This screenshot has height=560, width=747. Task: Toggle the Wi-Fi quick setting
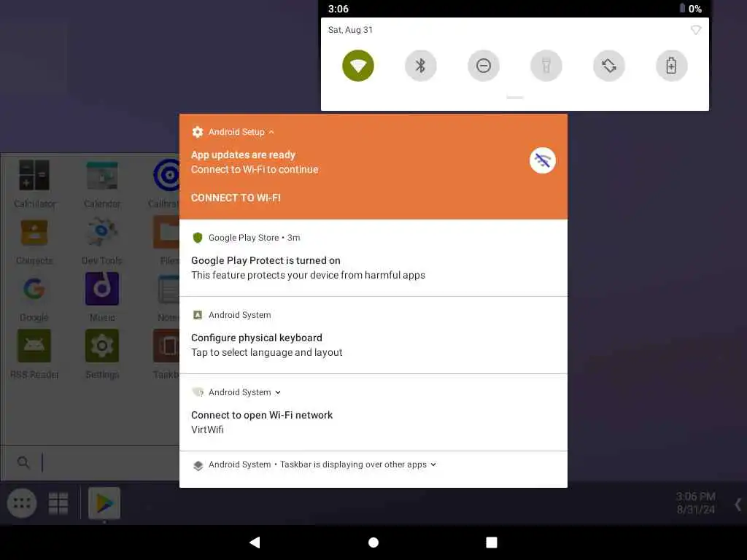357,66
